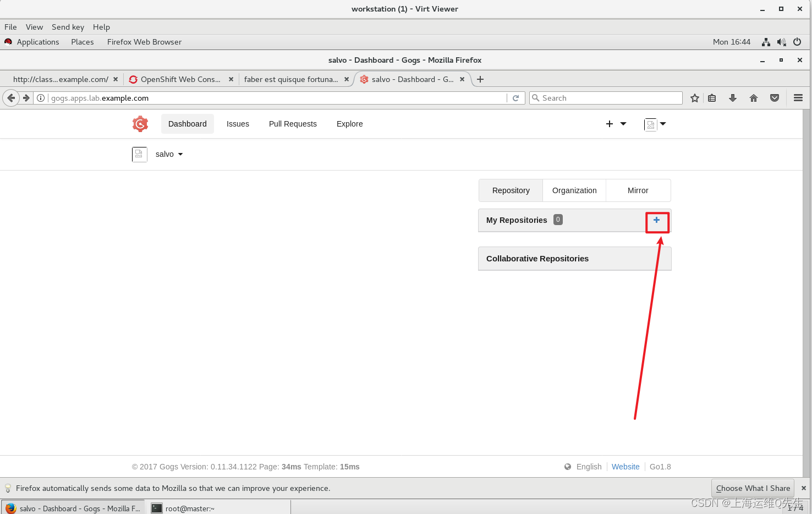Click the My Repositories header
The height and width of the screenshot is (514, 812).
pyautogui.click(x=575, y=220)
